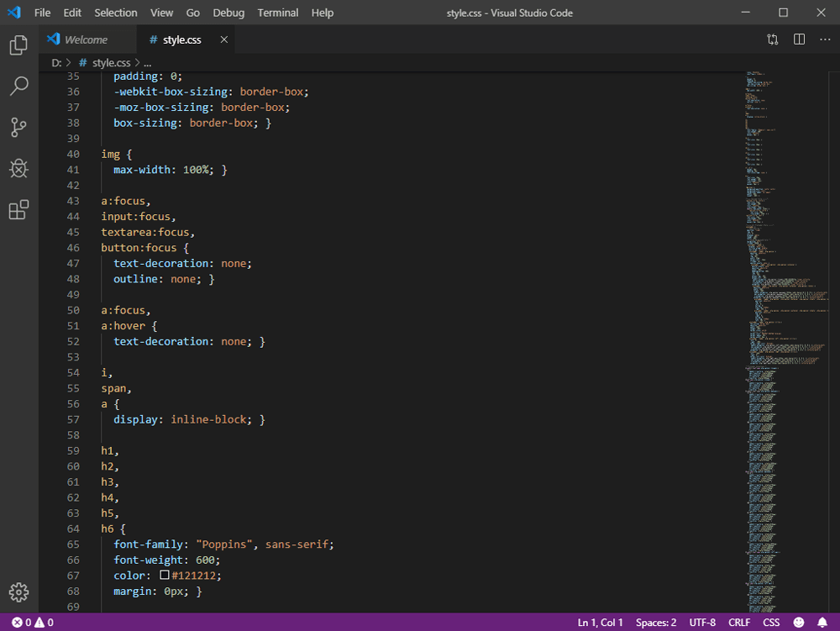Click the breadcrumb ellipsis symbol segment
Image resolution: width=840 pixels, height=631 pixels.
coord(147,63)
